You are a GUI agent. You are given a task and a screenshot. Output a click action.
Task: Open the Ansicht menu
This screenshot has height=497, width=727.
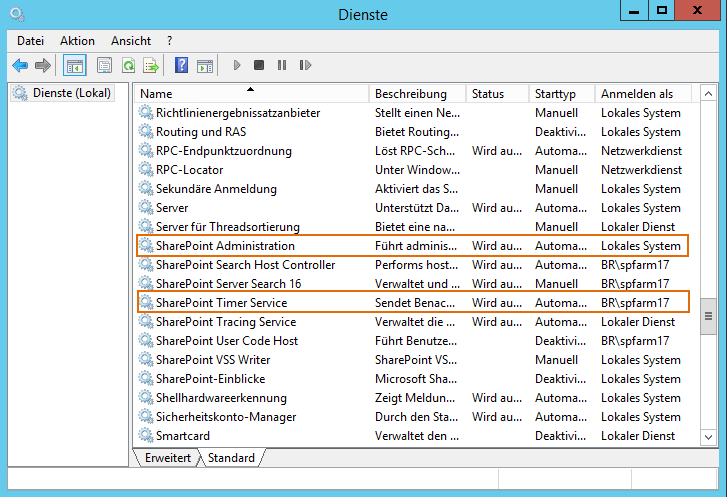coord(131,41)
